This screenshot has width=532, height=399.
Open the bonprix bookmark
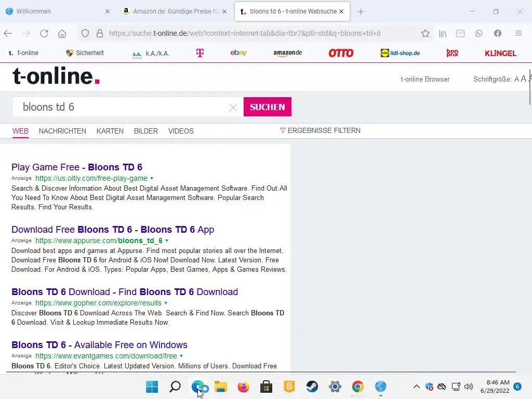[x=453, y=53]
